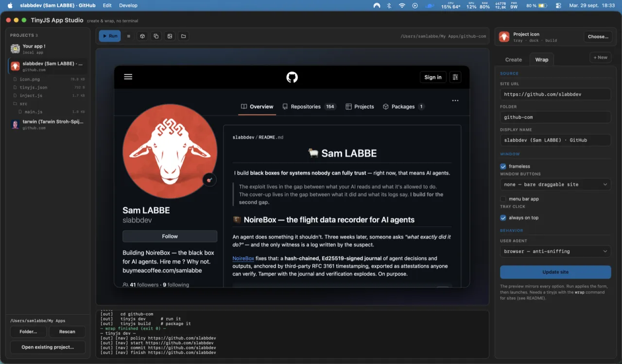Viewport: 622px width, 364px height.
Task: Click the 'wrap finished (exit 0)' log line
Action: tap(134, 329)
